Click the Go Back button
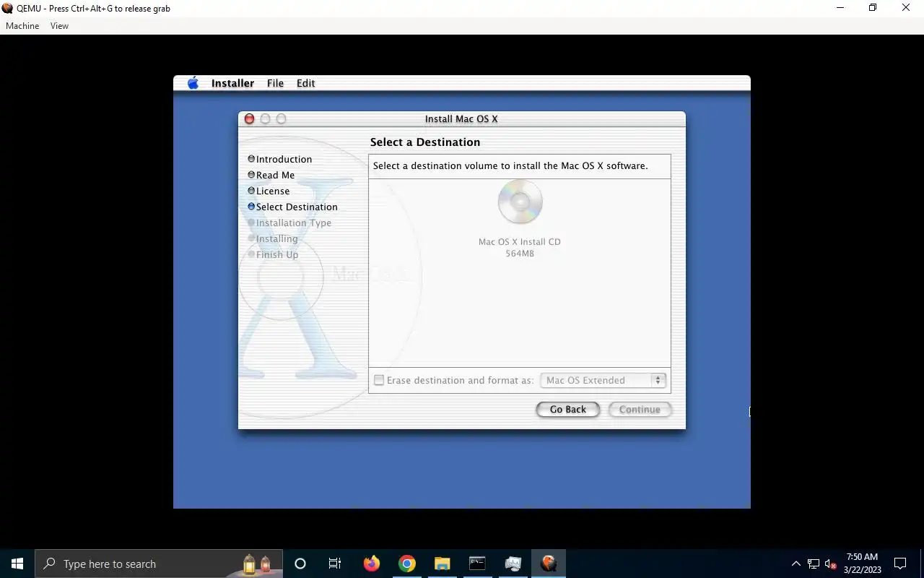Image resolution: width=924 pixels, height=578 pixels. [x=568, y=410]
